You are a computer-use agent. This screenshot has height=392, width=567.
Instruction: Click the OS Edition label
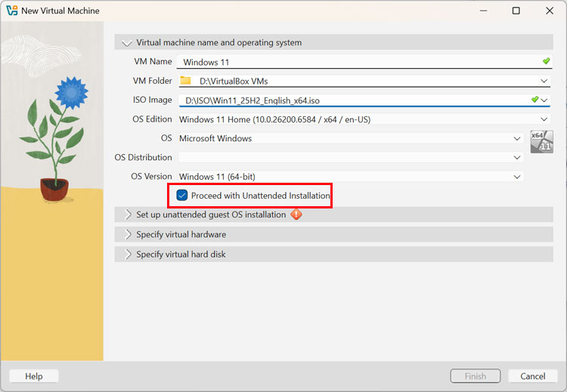click(152, 119)
